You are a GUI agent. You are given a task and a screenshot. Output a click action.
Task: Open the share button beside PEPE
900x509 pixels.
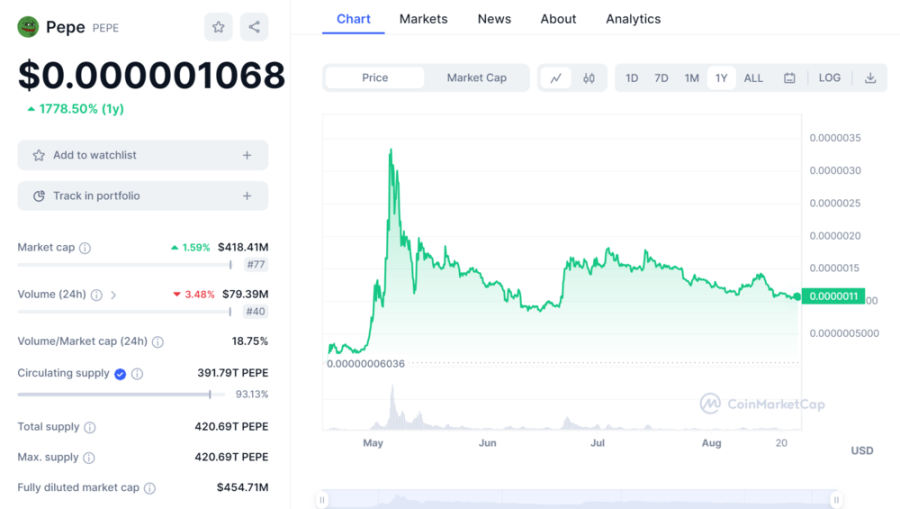coord(254,27)
